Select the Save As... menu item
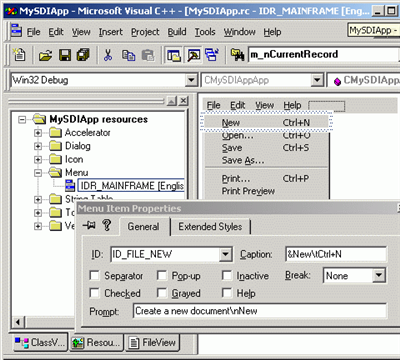This screenshot has width=400, height=360. [x=243, y=160]
